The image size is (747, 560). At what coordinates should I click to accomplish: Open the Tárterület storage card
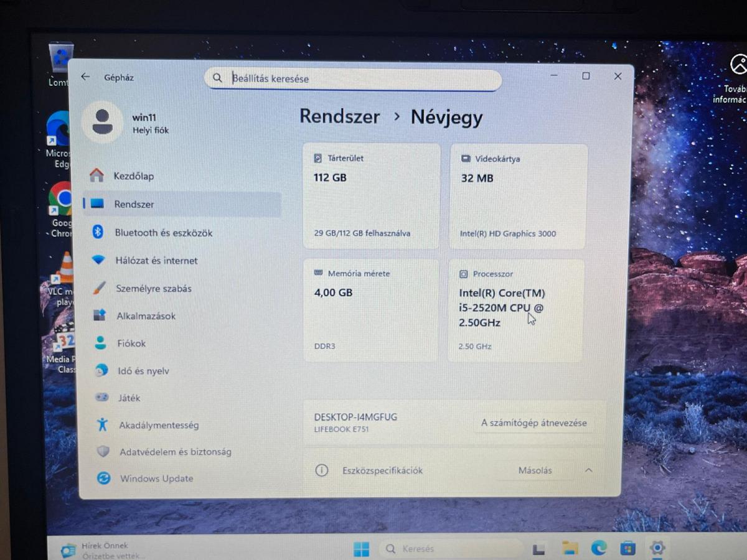pyautogui.click(x=371, y=196)
